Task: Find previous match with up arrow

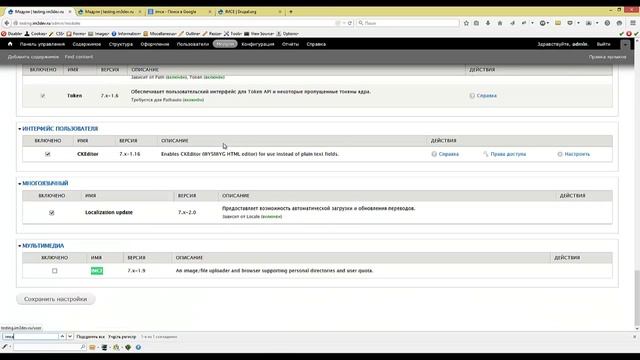Action: click(62, 337)
